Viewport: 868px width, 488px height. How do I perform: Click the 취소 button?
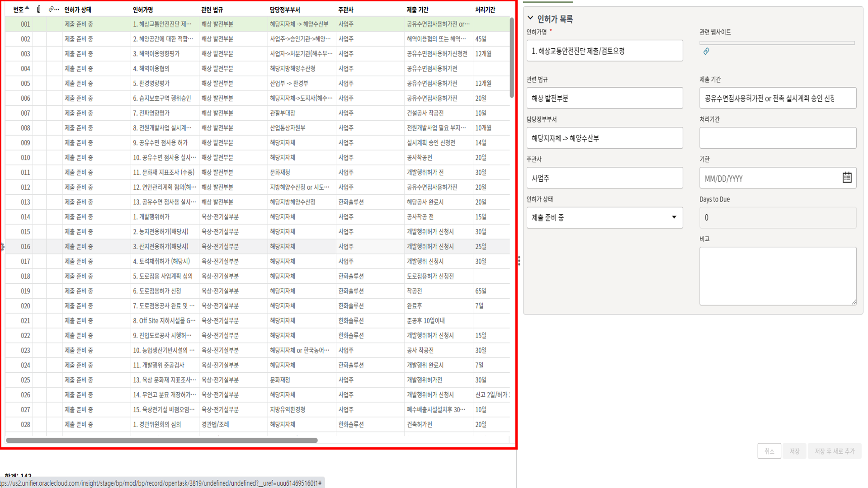[x=769, y=451]
